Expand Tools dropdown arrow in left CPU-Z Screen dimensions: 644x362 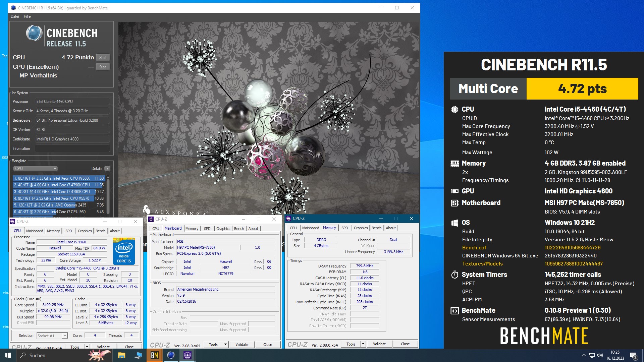(x=87, y=347)
